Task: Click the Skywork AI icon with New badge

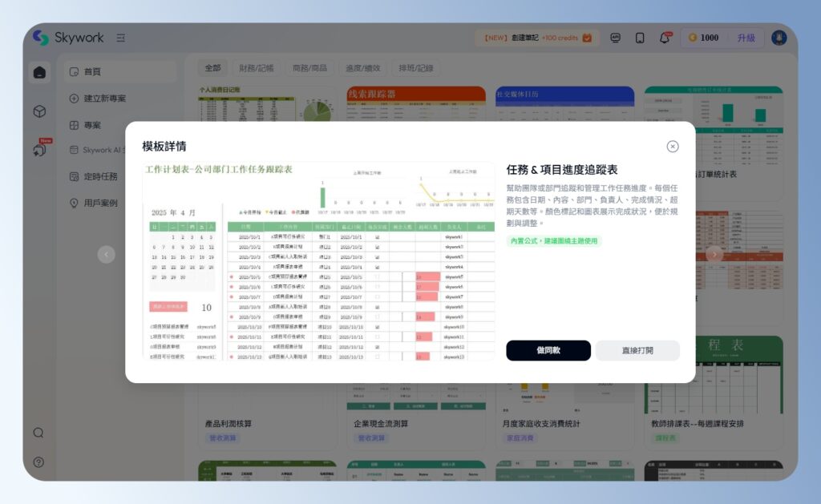Action: pos(38,152)
